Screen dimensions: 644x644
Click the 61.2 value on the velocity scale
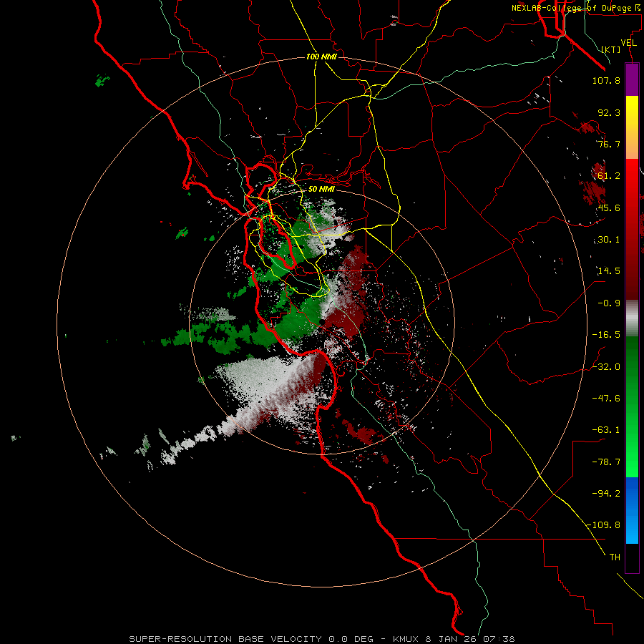(x=609, y=176)
